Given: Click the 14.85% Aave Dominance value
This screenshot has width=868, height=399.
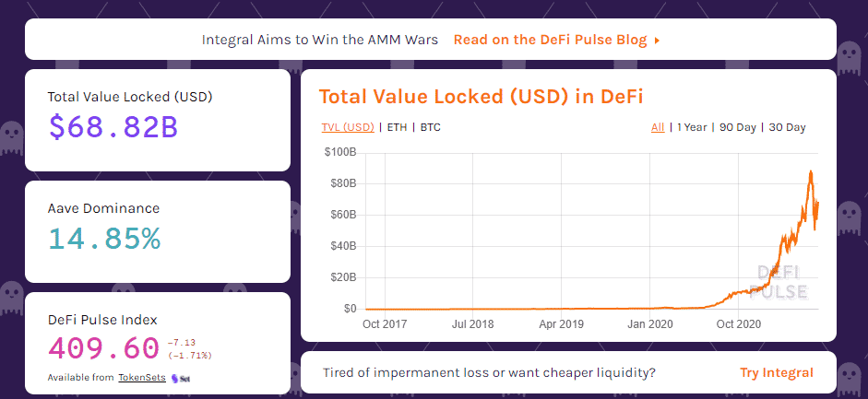Looking at the screenshot, I should (104, 238).
